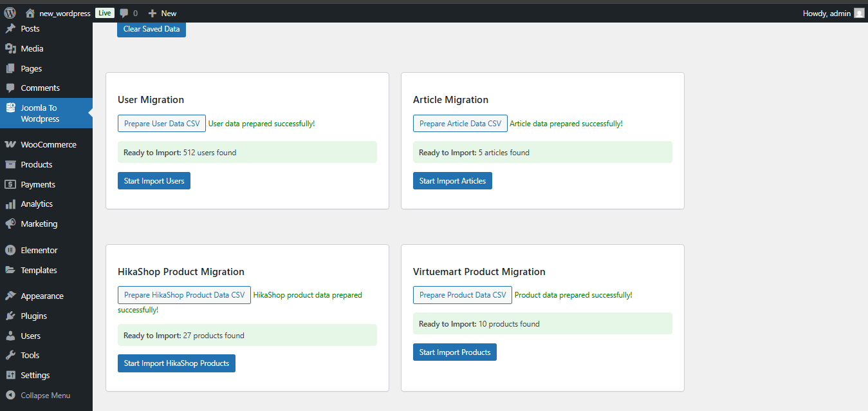Click Start Import Users button
The height and width of the screenshot is (411, 868).
[154, 181]
